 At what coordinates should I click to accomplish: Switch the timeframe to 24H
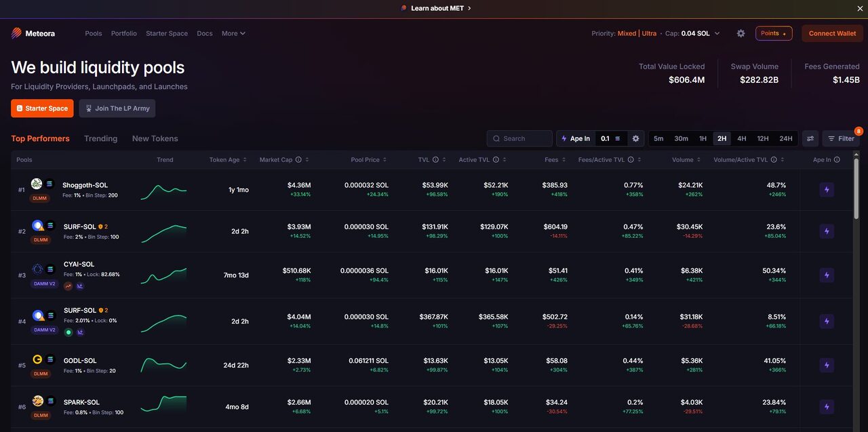785,138
